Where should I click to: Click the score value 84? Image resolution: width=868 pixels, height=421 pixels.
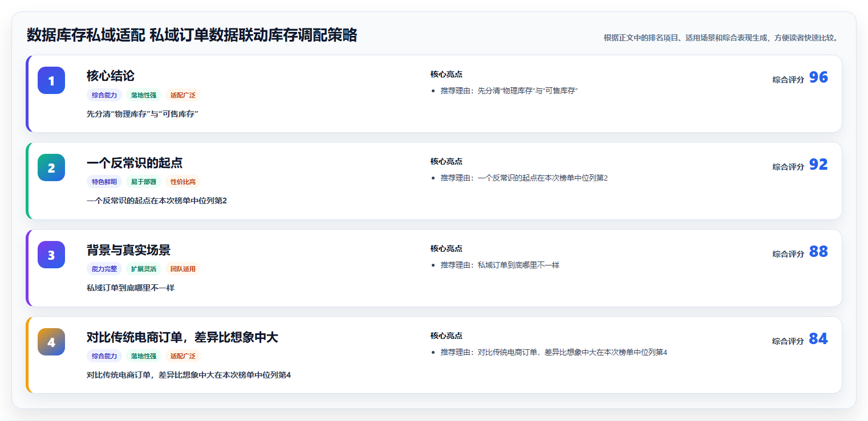pyautogui.click(x=818, y=339)
